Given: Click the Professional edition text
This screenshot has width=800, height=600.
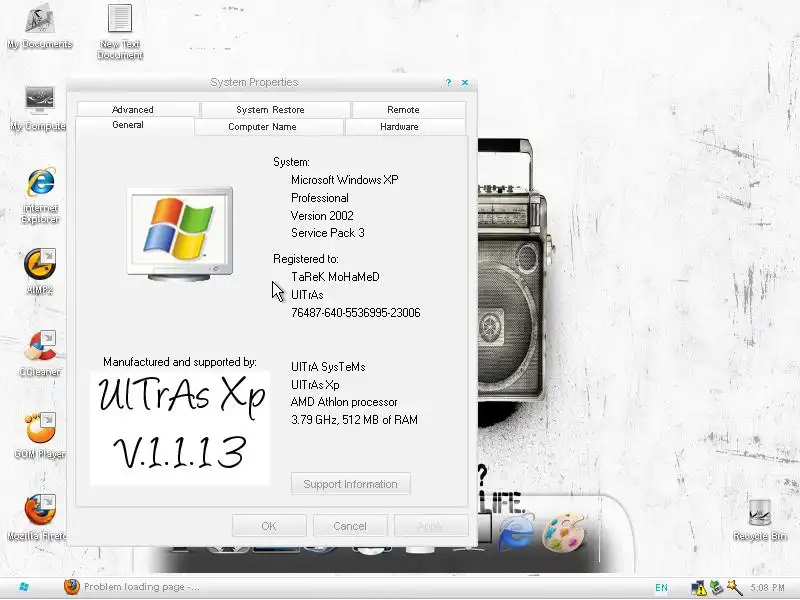Looking at the screenshot, I should (x=320, y=198).
